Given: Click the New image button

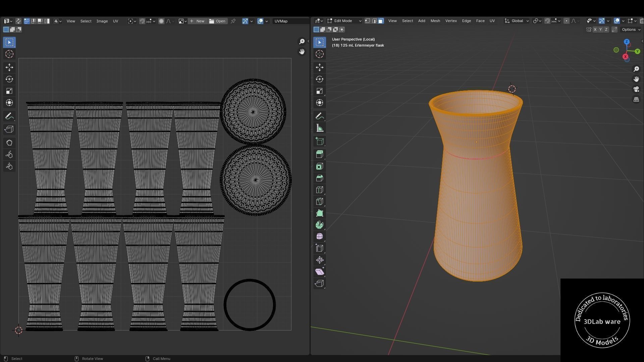Looking at the screenshot, I should point(197,21).
